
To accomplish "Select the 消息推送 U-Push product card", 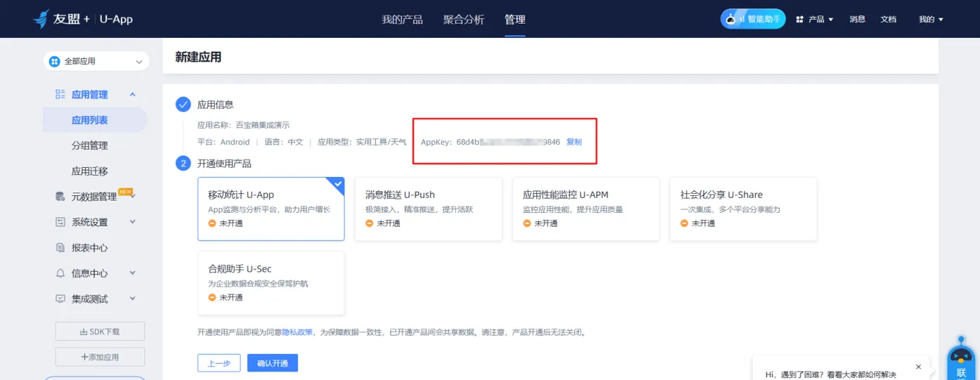I will pyautogui.click(x=428, y=209).
